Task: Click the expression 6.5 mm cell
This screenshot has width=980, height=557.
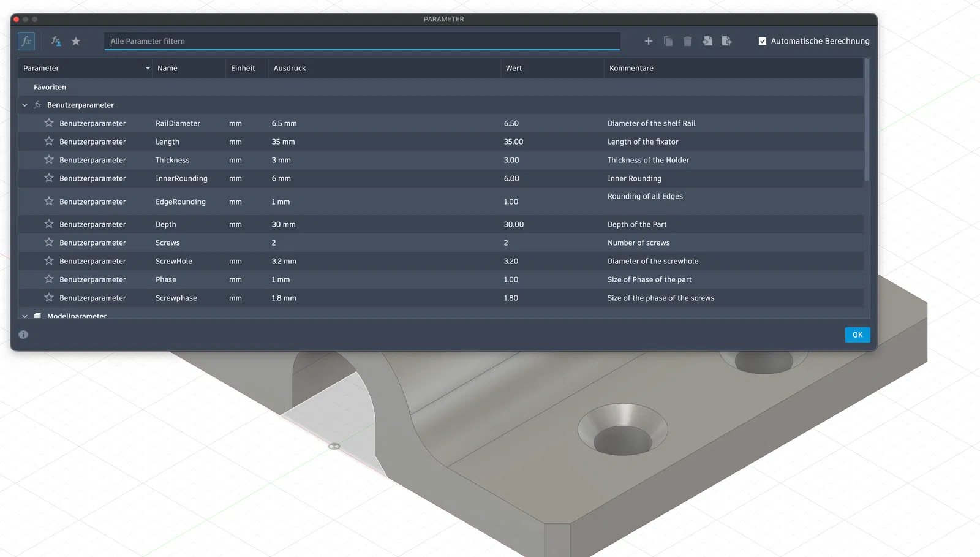Action: point(284,123)
